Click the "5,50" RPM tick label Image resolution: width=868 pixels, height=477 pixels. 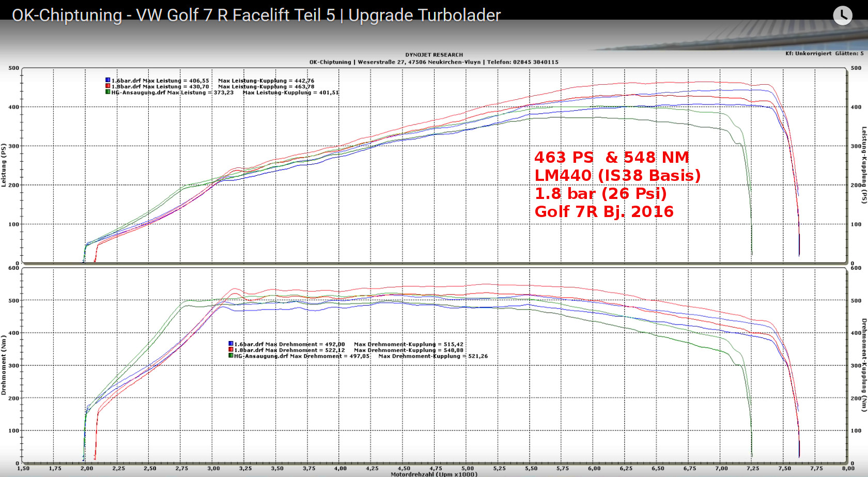click(531, 468)
